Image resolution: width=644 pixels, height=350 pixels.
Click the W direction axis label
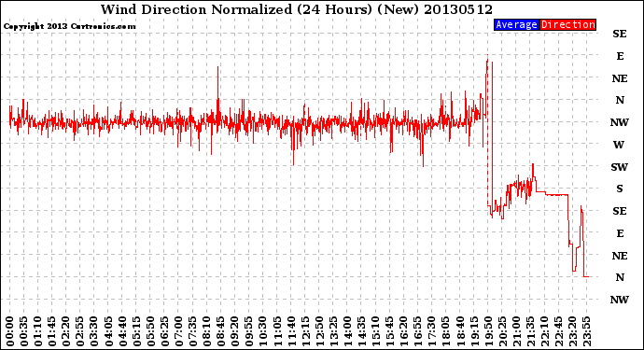pyautogui.click(x=619, y=145)
